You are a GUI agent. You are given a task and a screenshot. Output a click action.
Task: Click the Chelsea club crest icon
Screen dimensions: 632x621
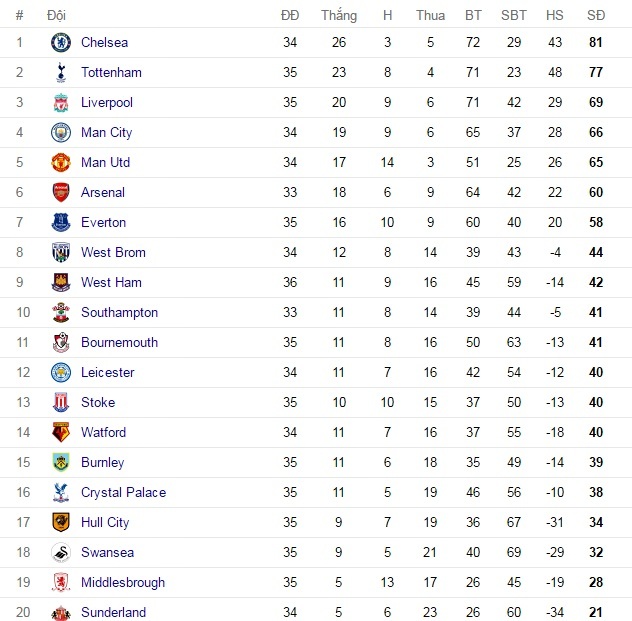click(x=62, y=43)
